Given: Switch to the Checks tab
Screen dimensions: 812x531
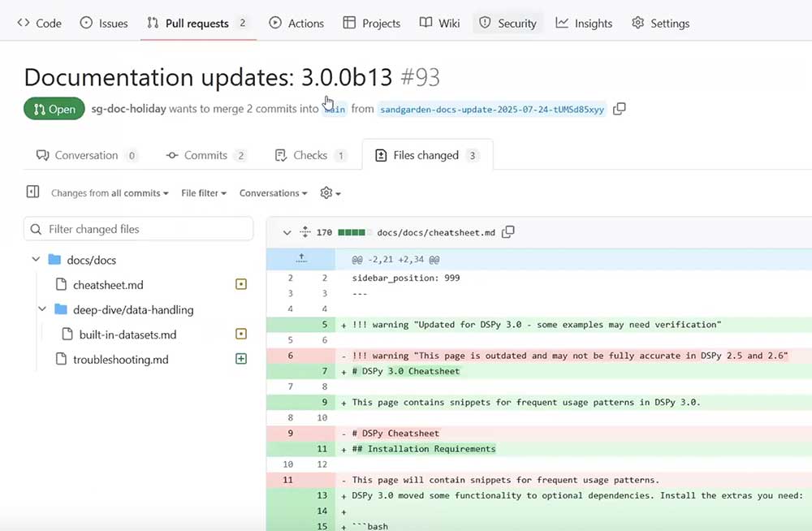Looking at the screenshot, I should [310, 155].
